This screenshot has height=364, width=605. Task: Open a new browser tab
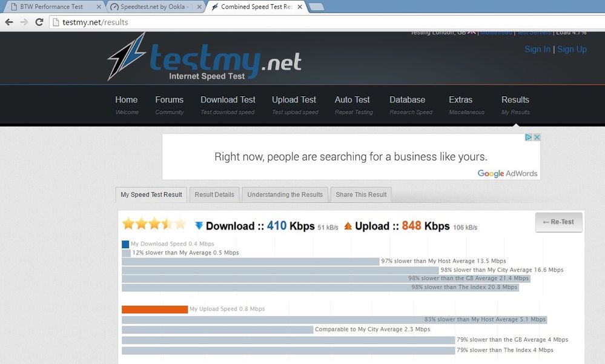(316, 7)
